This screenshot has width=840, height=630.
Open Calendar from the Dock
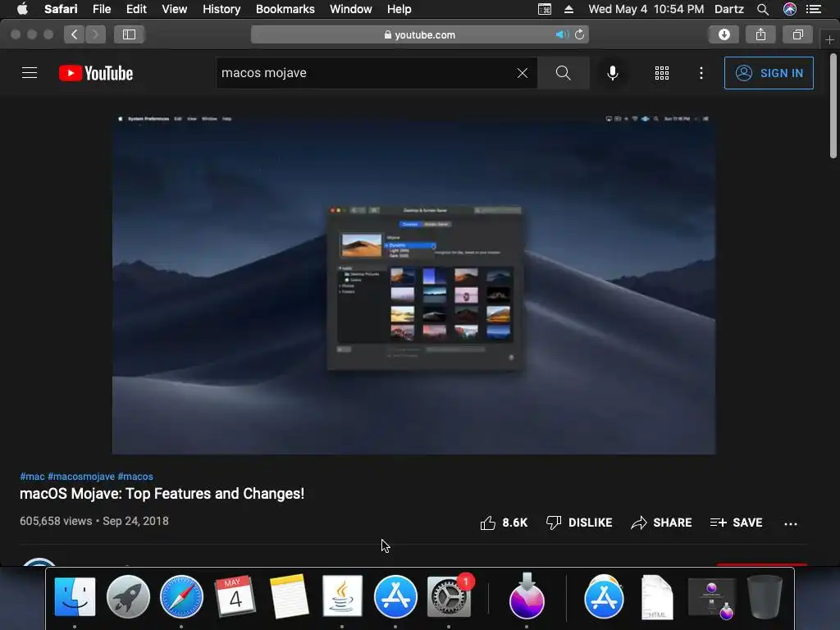(235, 596)
